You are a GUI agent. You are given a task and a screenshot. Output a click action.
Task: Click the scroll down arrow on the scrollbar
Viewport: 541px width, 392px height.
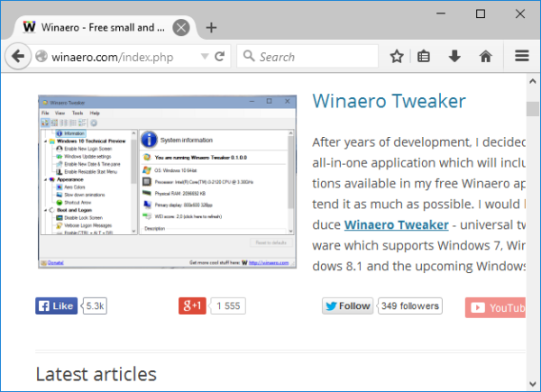pyautogui.click(x=532, y=384)
